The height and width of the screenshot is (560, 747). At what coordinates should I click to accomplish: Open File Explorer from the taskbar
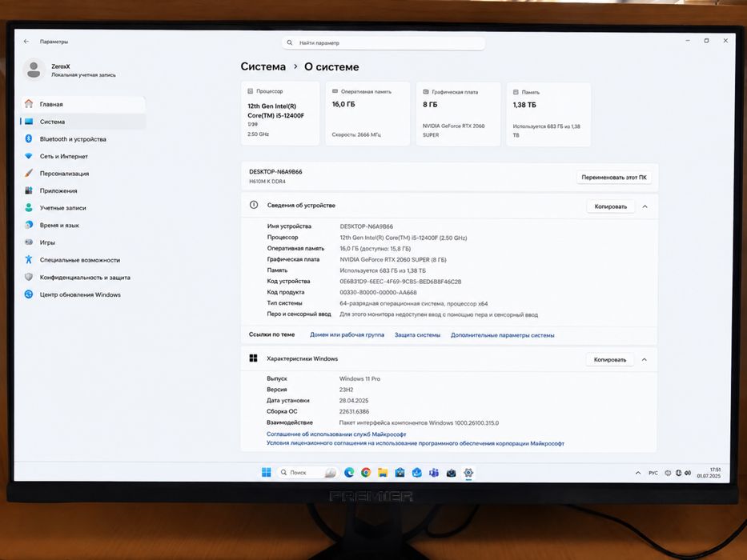(383, 472)
